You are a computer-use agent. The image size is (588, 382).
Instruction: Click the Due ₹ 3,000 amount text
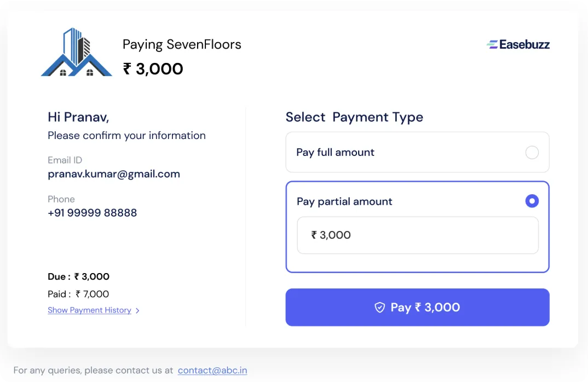pyautogui.click(x=79, y=277)
